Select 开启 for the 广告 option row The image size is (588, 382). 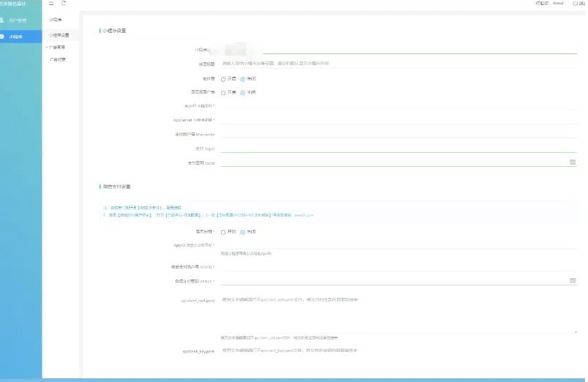point(223,93)
